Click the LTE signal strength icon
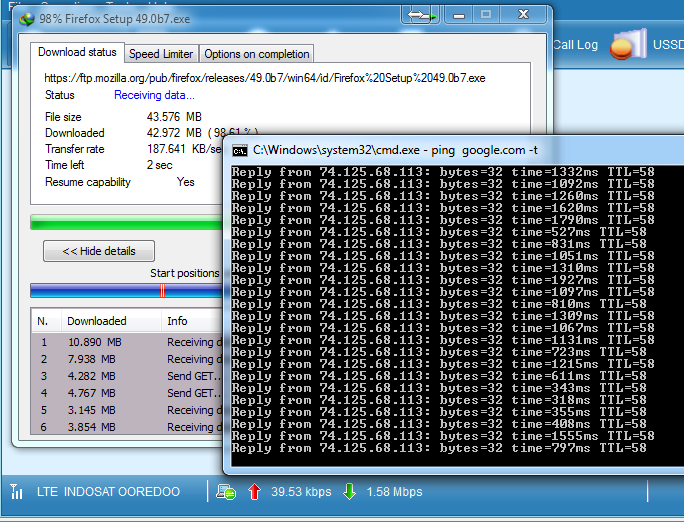 17,491
